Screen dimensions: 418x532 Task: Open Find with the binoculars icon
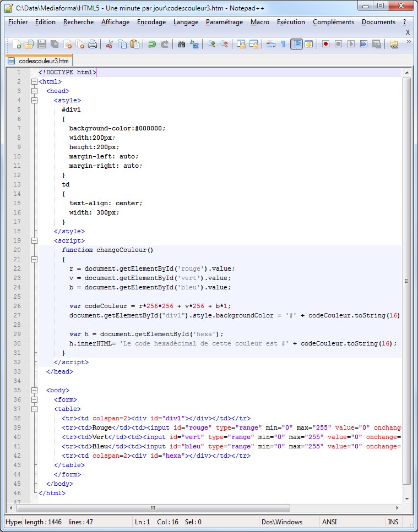[x=181, y=45]
